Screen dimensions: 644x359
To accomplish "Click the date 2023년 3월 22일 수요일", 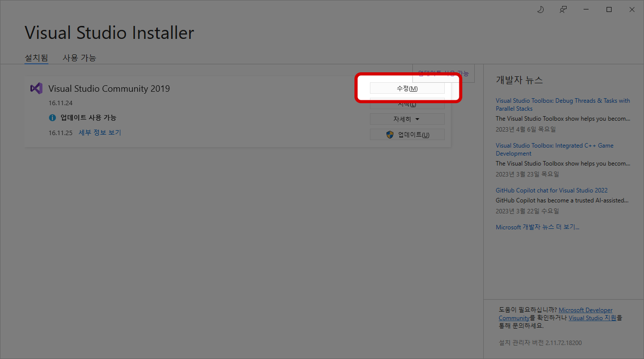I will 527,211.
